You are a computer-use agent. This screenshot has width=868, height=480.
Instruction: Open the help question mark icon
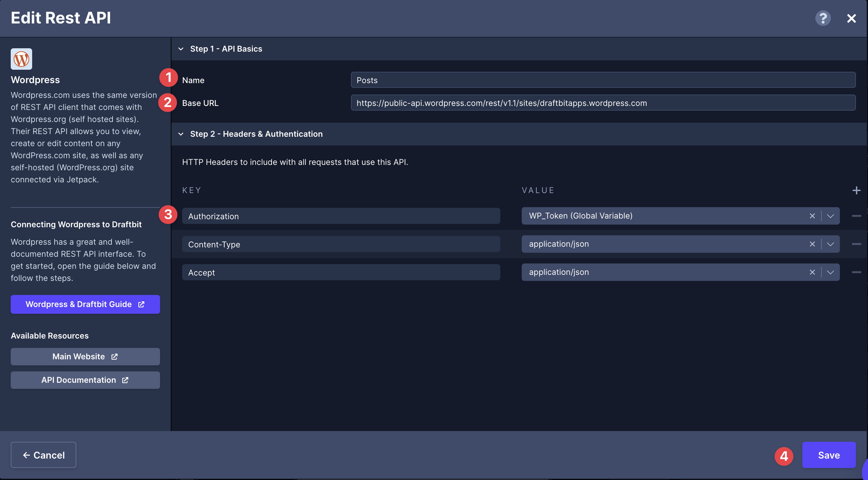[822, 18]
